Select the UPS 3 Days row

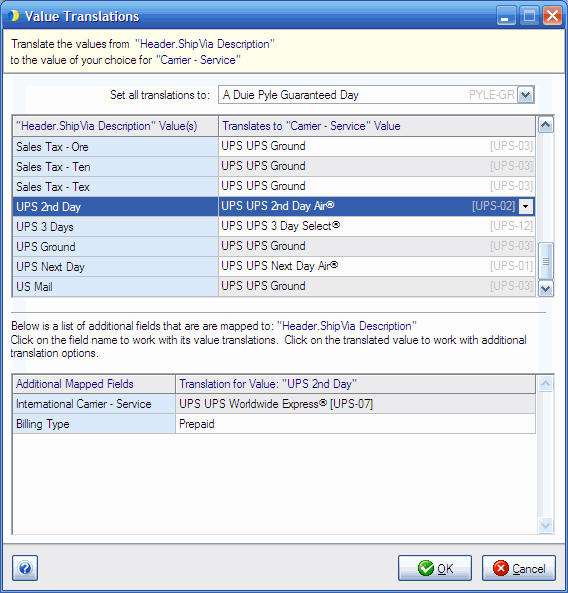click(x=115, y=227)
